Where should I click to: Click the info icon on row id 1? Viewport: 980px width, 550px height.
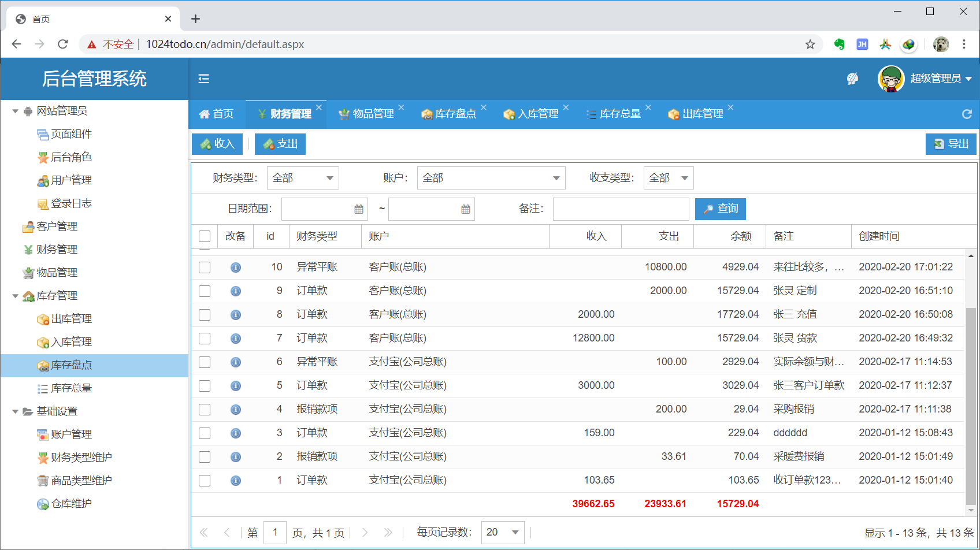[236, 481]
